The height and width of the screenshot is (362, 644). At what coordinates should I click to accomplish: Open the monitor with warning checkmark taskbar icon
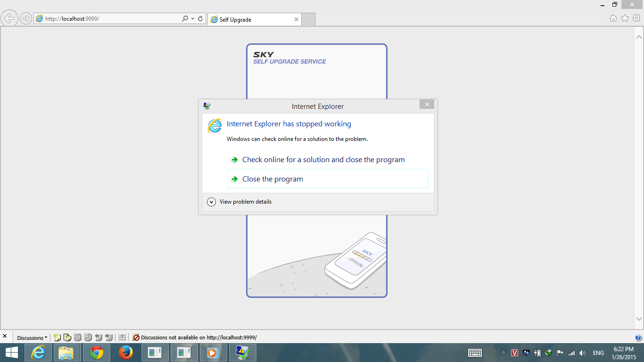click(x=242, y=353)
